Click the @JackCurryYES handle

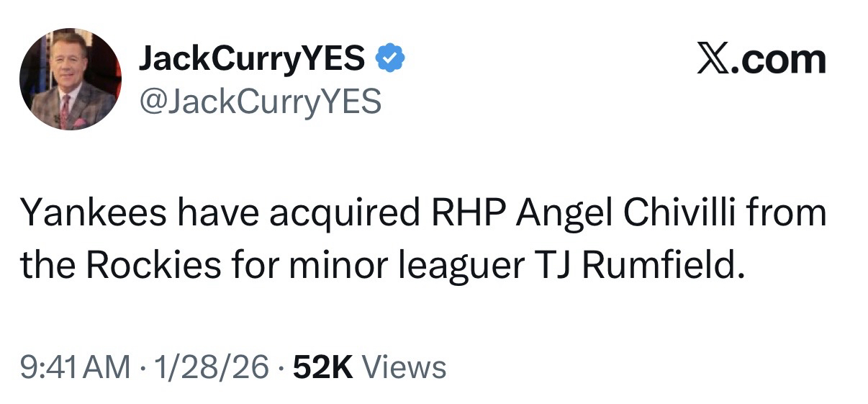click(x=259, y=102)
